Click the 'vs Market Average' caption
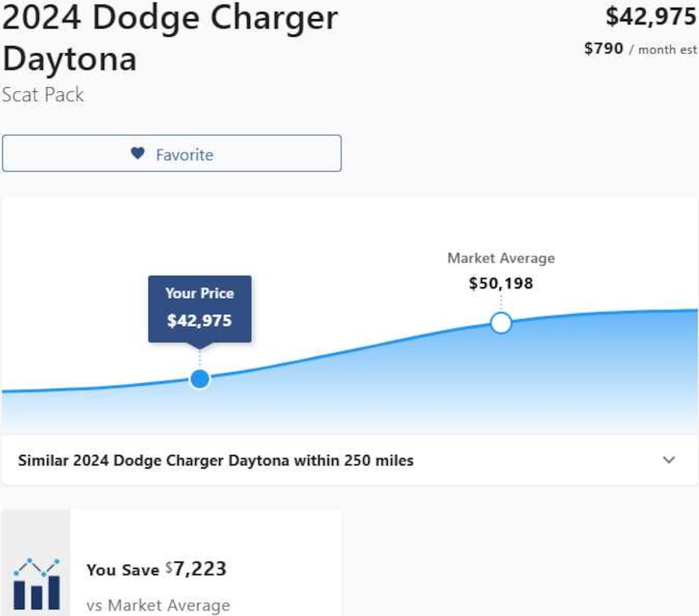 (158, 605)
